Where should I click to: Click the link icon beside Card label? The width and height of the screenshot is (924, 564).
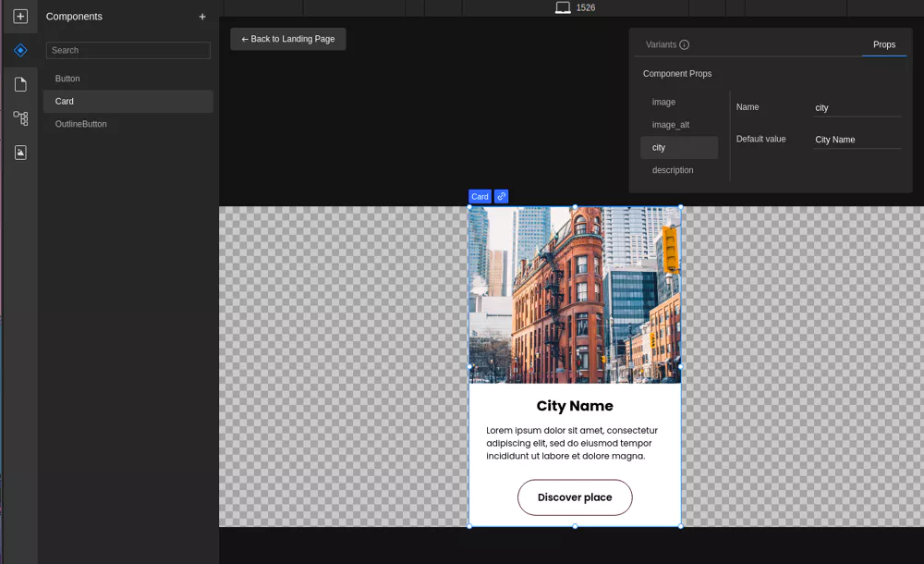pyautogui.click(x=501, y=196)
